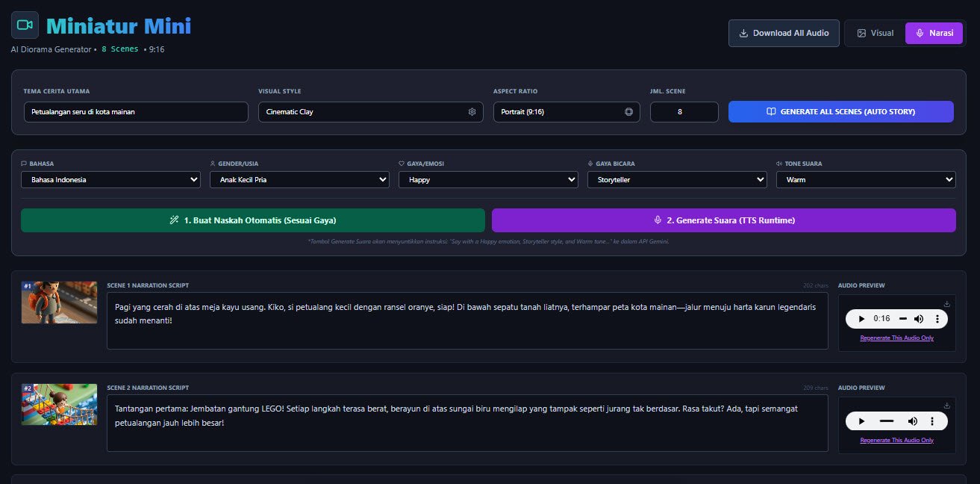Click the Jml. Scene number field
980x484 pixels.
684,112
